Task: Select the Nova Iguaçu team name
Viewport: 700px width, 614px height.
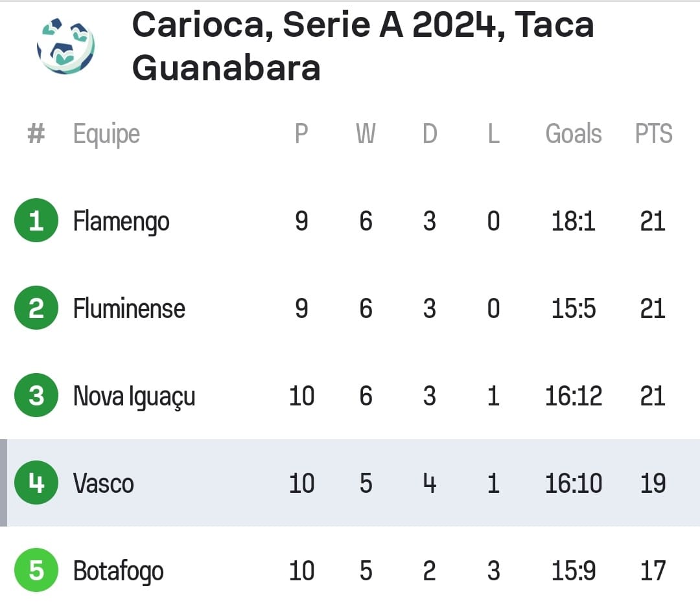Action: [134, 396]
